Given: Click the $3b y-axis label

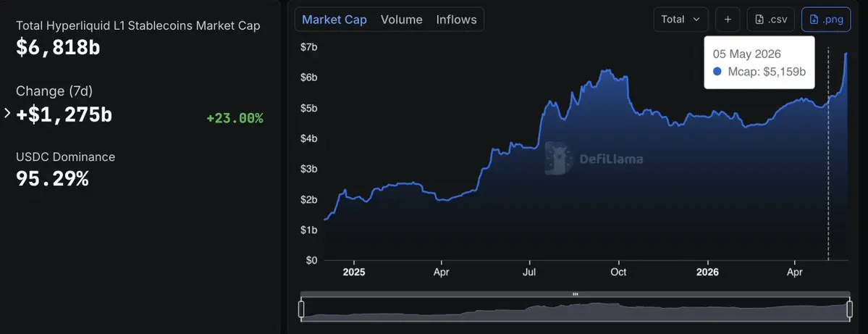Looking at the screenshot, I should 308,169.
